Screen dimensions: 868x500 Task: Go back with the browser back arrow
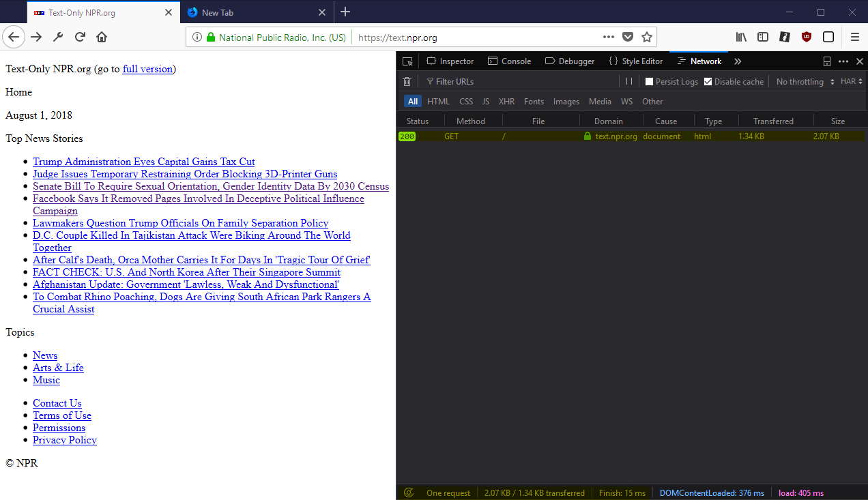point(14,37)
